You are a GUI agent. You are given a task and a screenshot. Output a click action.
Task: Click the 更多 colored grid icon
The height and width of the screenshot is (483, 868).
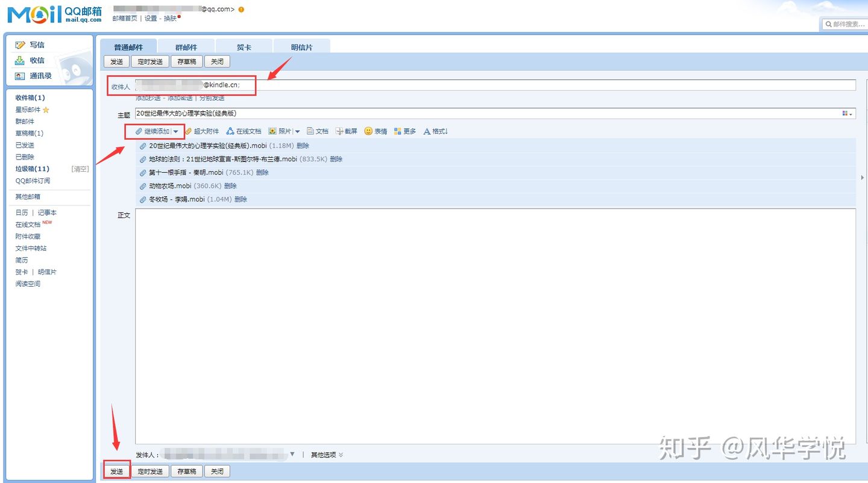[x=398, y=131]
